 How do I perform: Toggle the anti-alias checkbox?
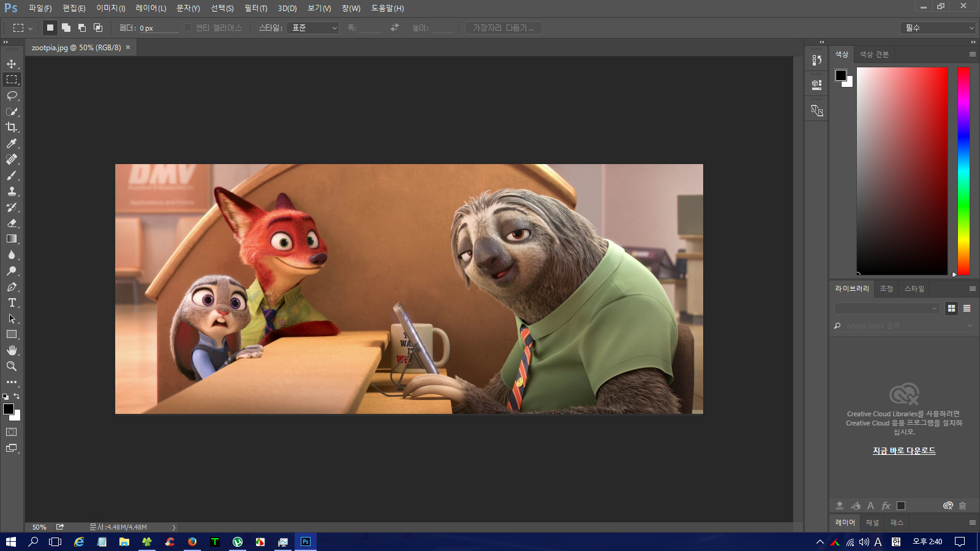coord(188,28)
